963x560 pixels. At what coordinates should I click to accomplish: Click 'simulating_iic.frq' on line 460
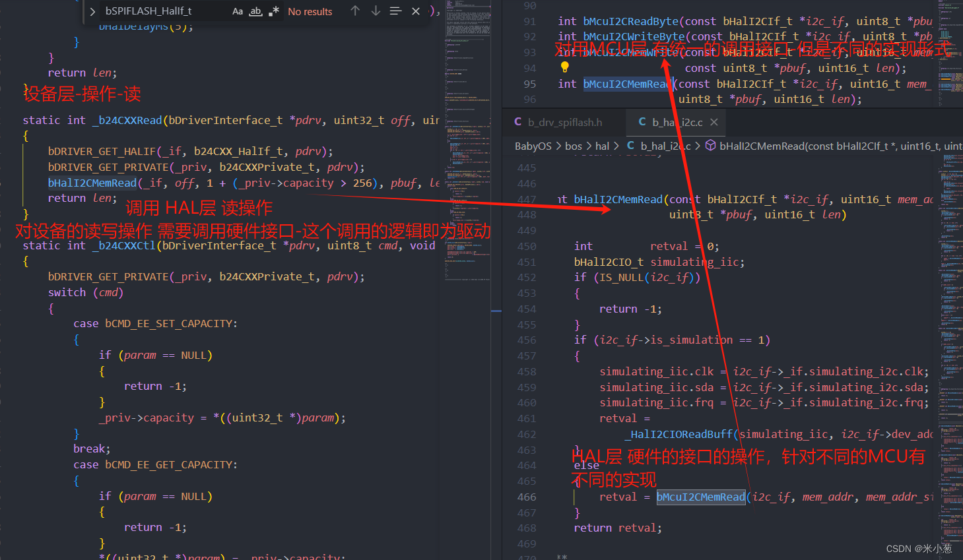(x=657, y=402)
